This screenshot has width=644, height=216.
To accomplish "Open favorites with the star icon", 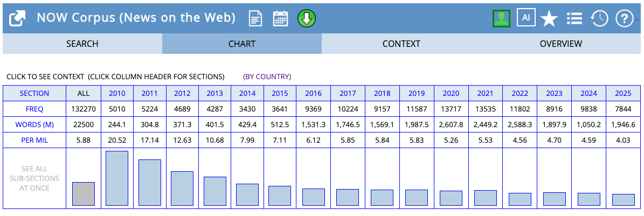I will pos(549,19).
